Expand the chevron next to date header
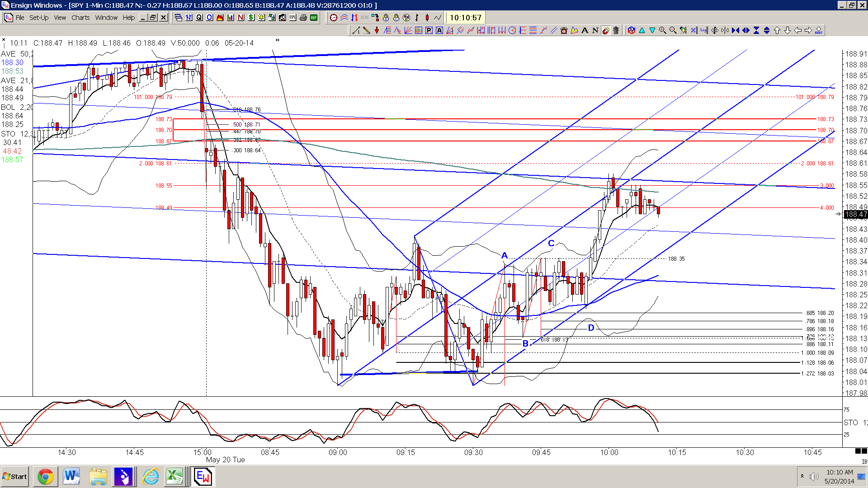 (278, 40)
